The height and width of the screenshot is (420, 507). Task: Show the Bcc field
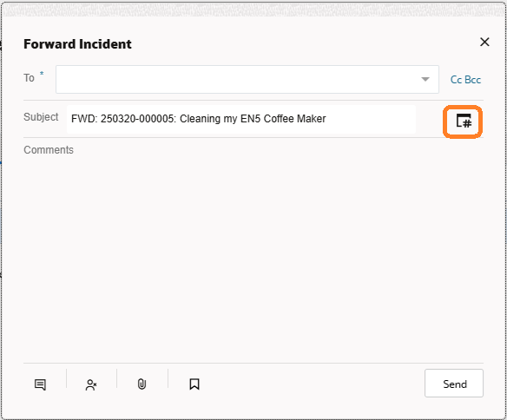473,80
